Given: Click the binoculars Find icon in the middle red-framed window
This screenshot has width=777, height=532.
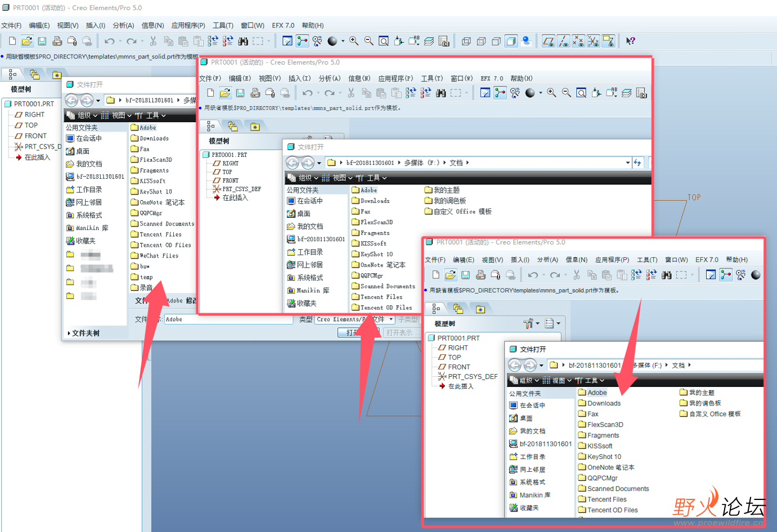Looking at the screenshot, I should pos(441,93).
